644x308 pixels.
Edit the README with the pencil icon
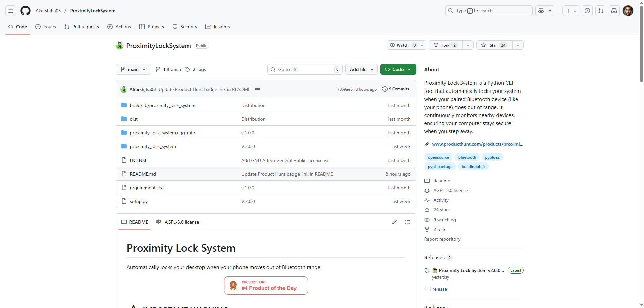pos(394,222)
